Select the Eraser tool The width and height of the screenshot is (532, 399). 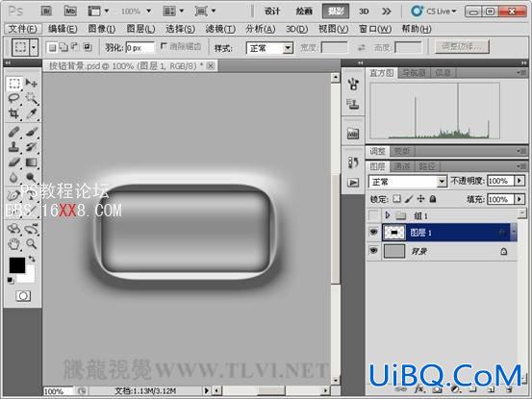tap(13, 162)
